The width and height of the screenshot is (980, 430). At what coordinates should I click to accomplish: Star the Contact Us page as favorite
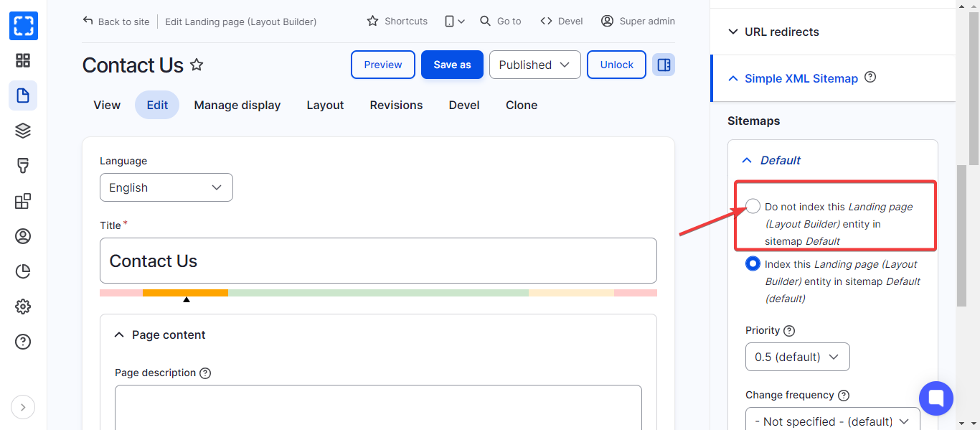click(x=197, y=65)
